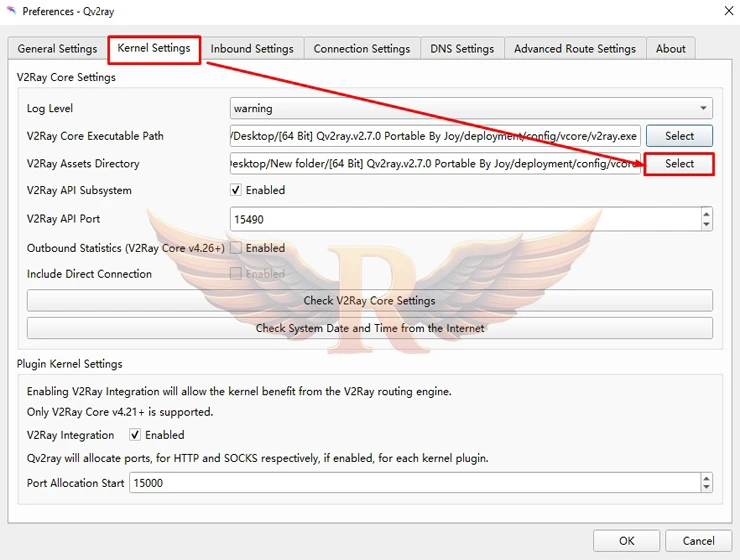Check System Date and Time from Internet

click(369, 328)
